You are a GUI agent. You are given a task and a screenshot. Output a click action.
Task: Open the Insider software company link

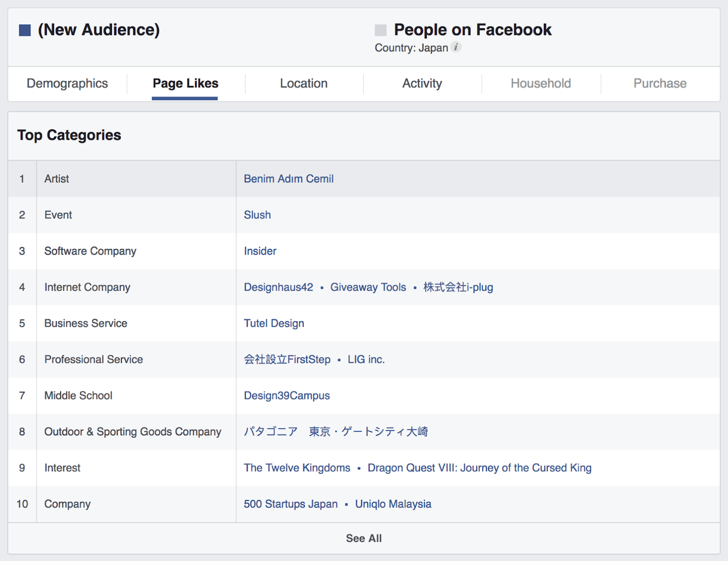coord(260,251)
